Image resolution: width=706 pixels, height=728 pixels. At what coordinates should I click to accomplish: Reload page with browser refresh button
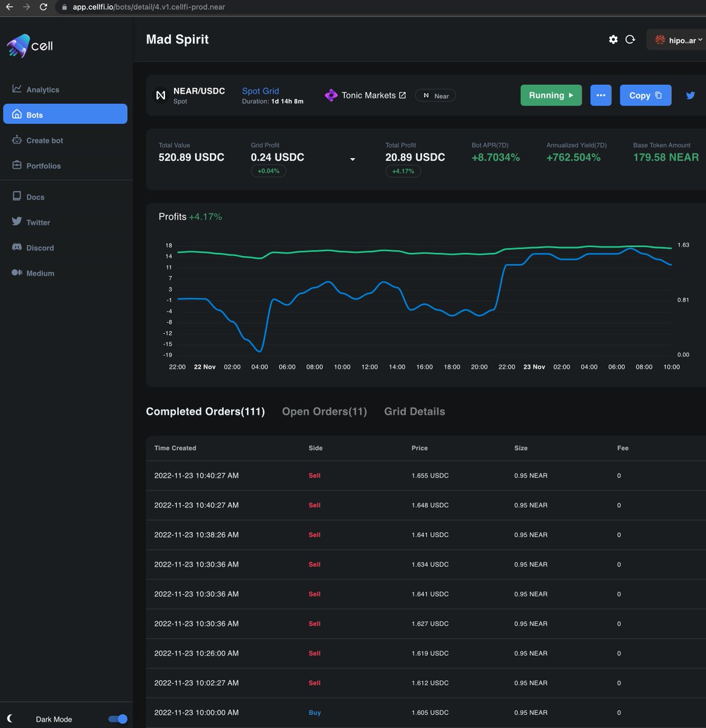tap(43, 7)
